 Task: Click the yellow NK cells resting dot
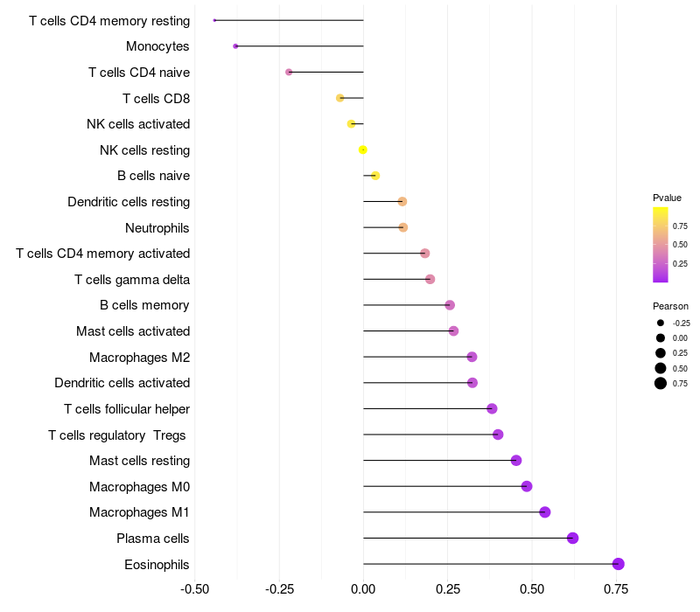pyautogui.click(x=363, y=150)
